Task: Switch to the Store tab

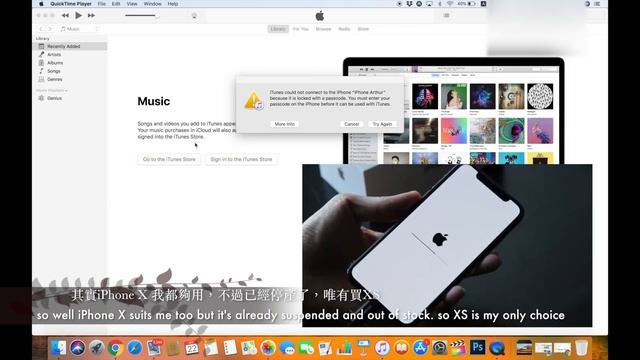Action: (363, 29)
